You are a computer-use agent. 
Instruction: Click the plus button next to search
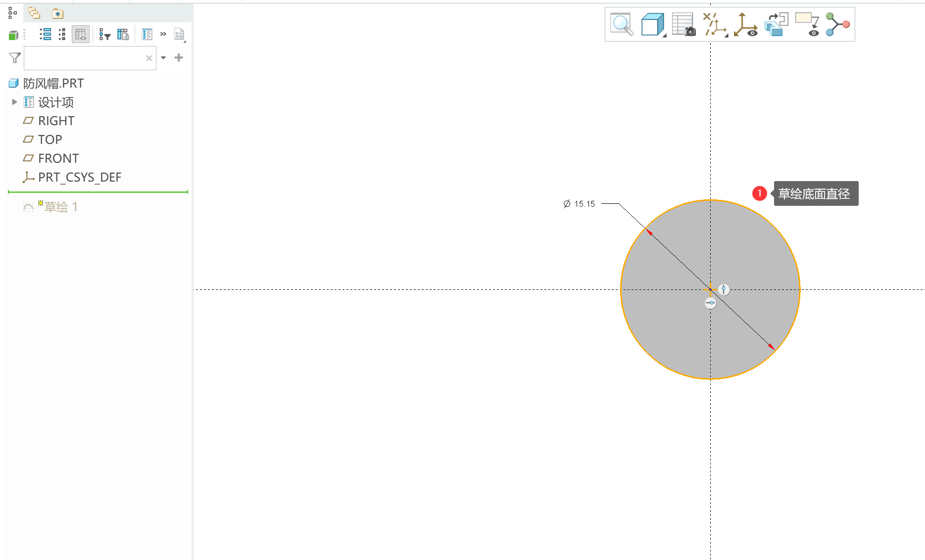click(x=179, y=58)
